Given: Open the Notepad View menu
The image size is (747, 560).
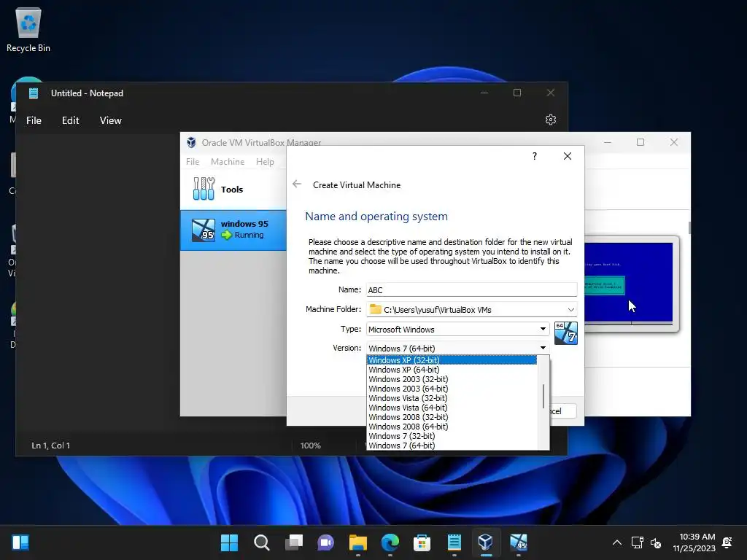Looking at the screenshot, I should point(111,120).
